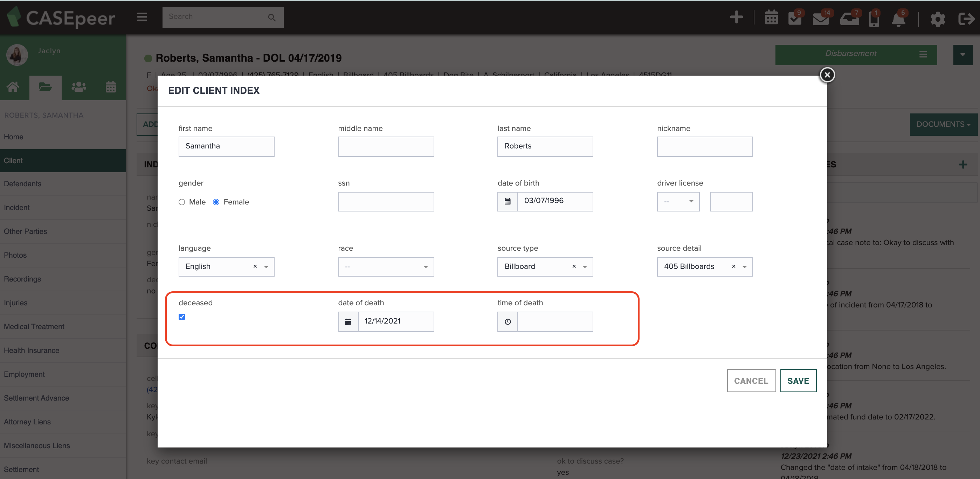This screenshot has width=980, height=479.
Task: Click the clock icon in time of death field
Action: (507, 321)
